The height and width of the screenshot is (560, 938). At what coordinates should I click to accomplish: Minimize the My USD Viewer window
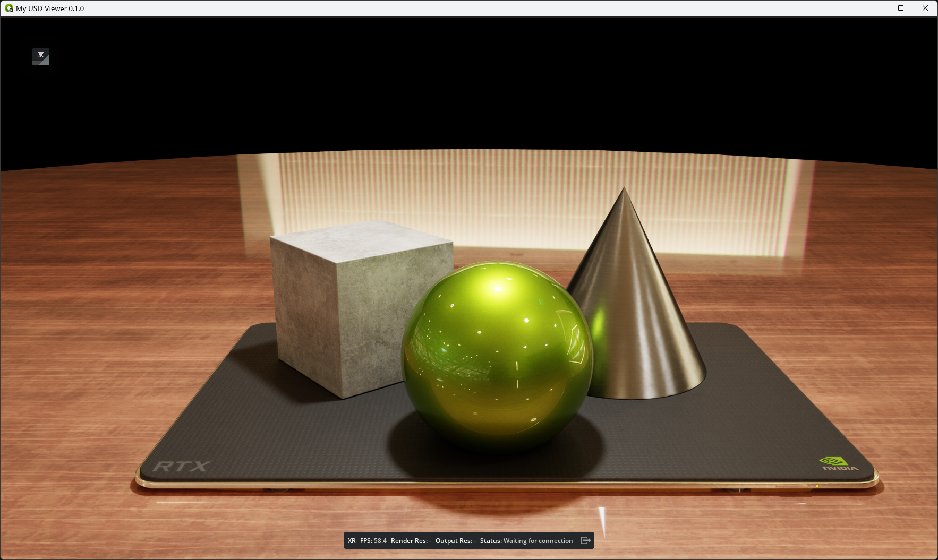pos(877,8)
